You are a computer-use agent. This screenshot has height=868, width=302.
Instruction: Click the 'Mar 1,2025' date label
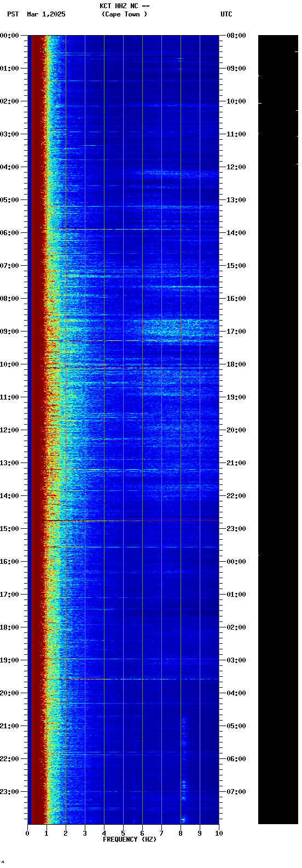coord(46,14)
